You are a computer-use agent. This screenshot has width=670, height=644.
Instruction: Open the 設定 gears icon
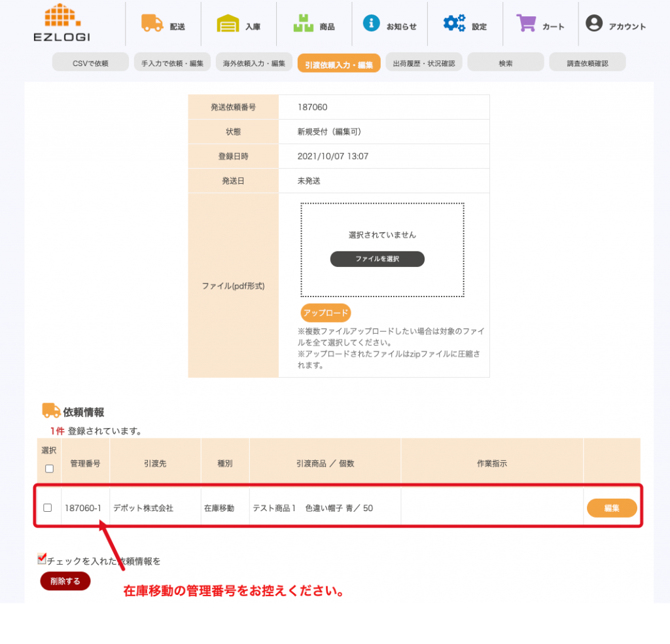click(x=454, y=23)
